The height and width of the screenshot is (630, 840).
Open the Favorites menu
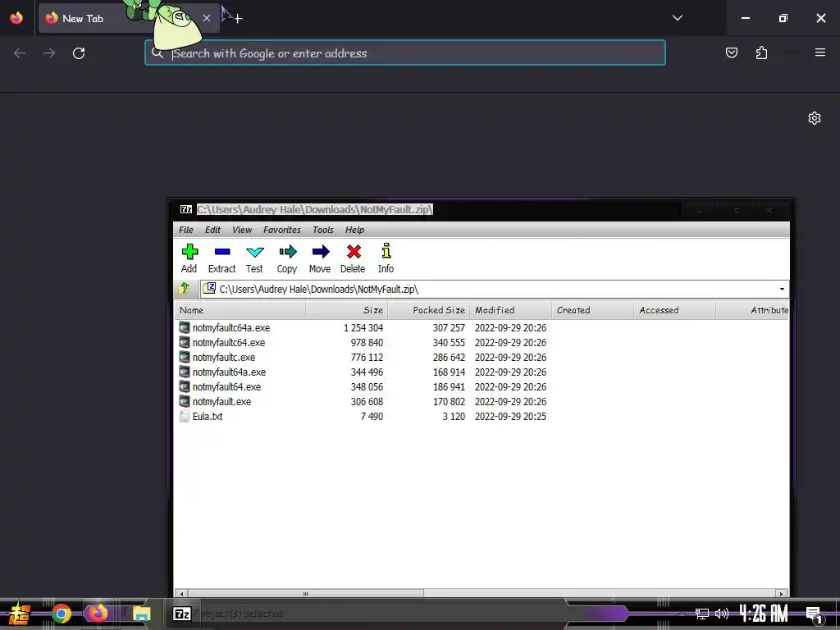(282, 230)
